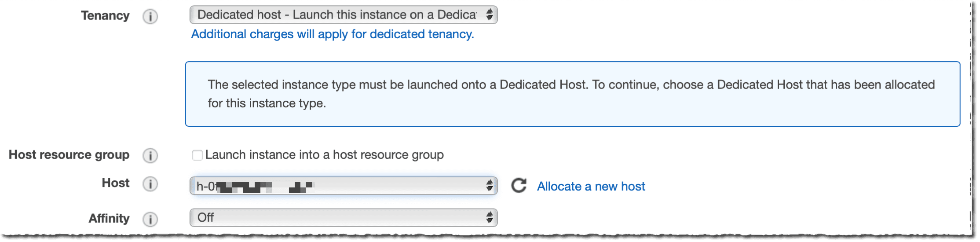
Task: Click the Dedicated Host information message box
Action: (x=573, y=94)
